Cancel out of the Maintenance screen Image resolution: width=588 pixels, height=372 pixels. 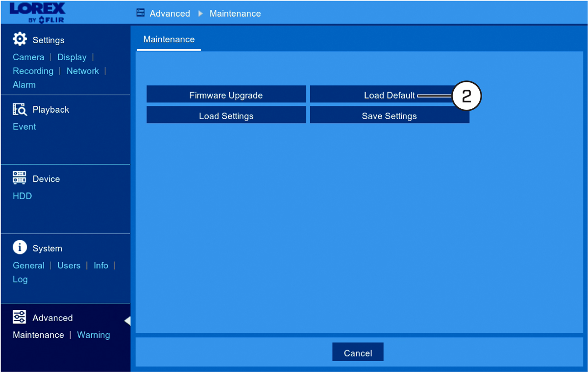(358, 352)
